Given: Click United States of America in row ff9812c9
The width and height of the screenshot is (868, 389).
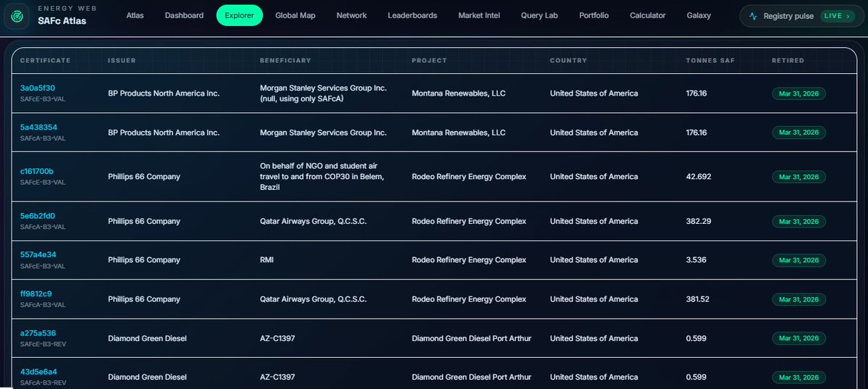Looking at the screenshot, I should coord(594,299).
